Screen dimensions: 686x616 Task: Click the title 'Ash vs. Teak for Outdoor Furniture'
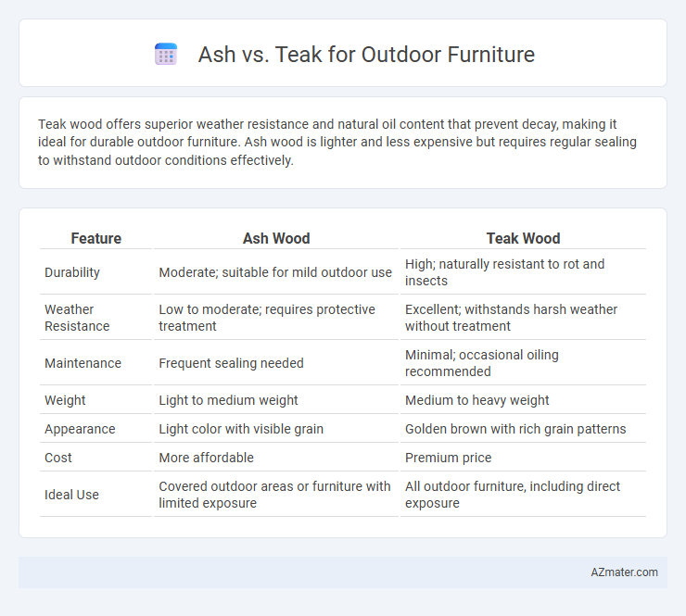(x=366, y=55)
